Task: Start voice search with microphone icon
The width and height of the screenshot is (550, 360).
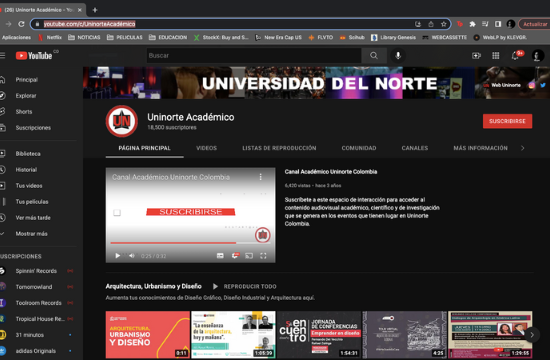Action: 398,55
